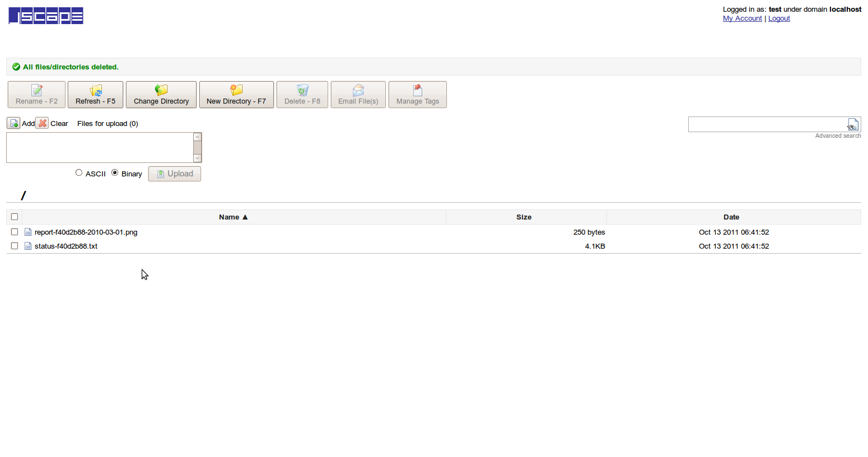Select the ASCII transfer mode radio button
The height and width of the screenshot is (457, 868).
pyautogui.click(x=79, y=173)
